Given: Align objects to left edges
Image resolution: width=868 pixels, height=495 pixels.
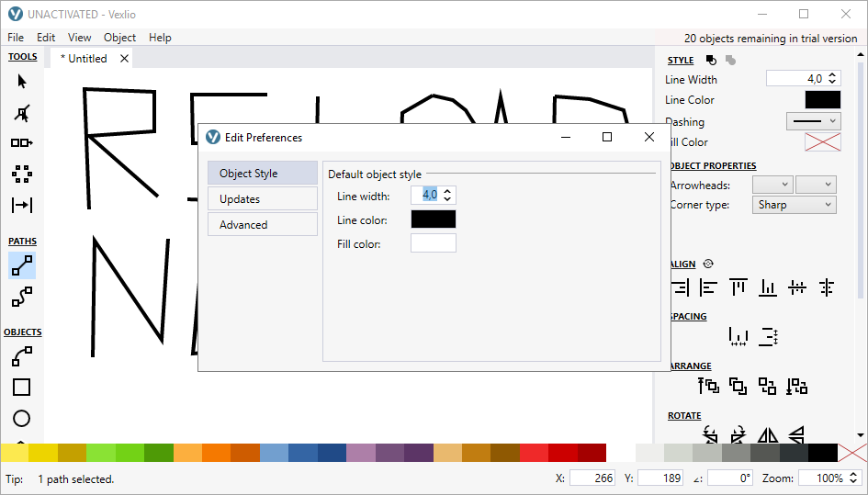Looking at the screenshot, I should [708, 287].
